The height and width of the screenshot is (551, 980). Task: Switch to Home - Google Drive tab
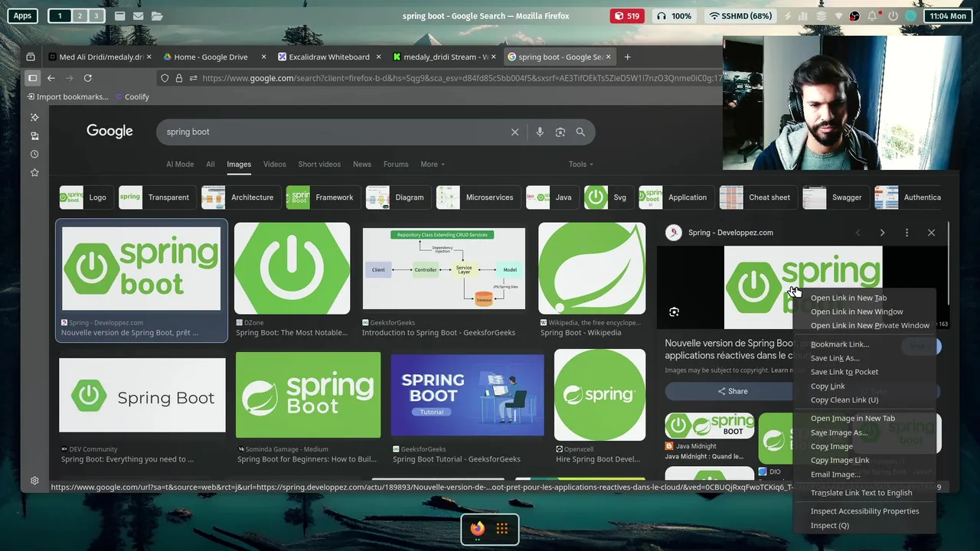(x=211, y=57)
